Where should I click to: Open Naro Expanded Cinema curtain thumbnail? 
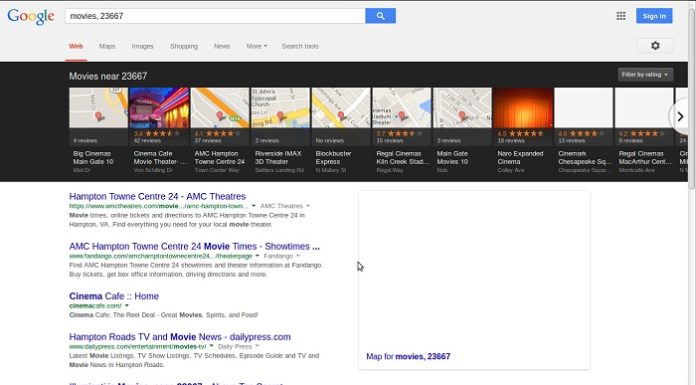[x=523, y=108]
